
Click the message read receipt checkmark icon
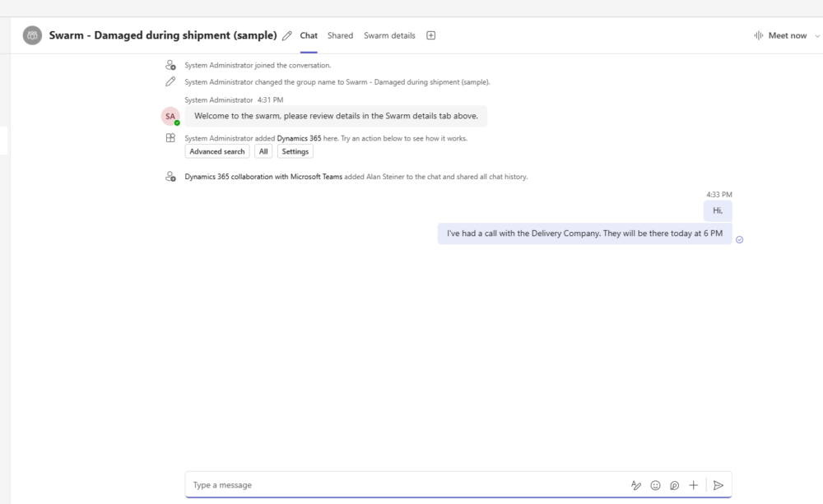(x=739, y=239)
